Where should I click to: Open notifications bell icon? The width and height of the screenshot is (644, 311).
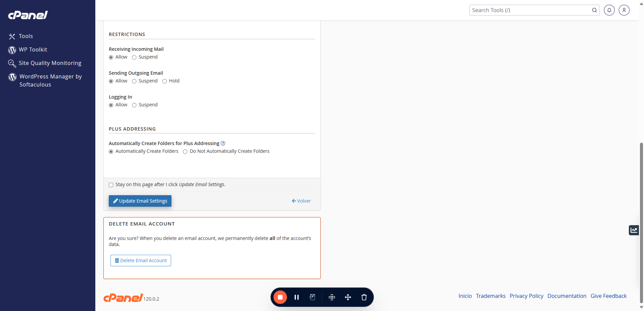tap(609, 10)
